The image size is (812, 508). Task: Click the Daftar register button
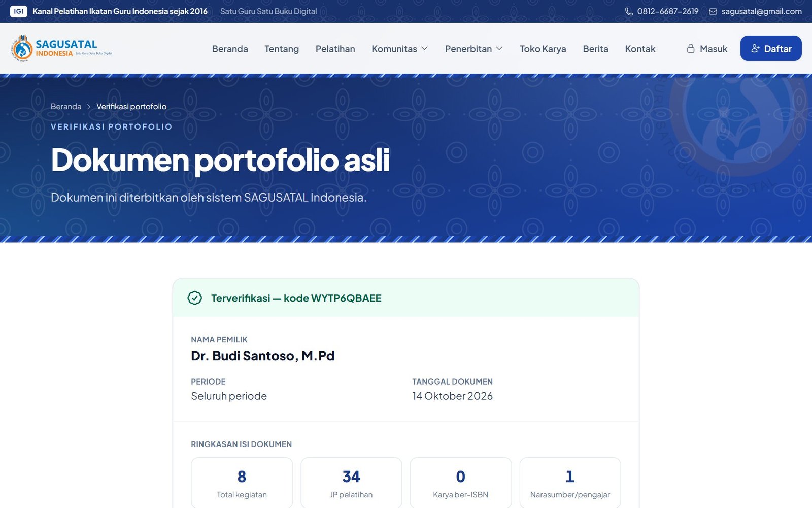pos(771,48)
